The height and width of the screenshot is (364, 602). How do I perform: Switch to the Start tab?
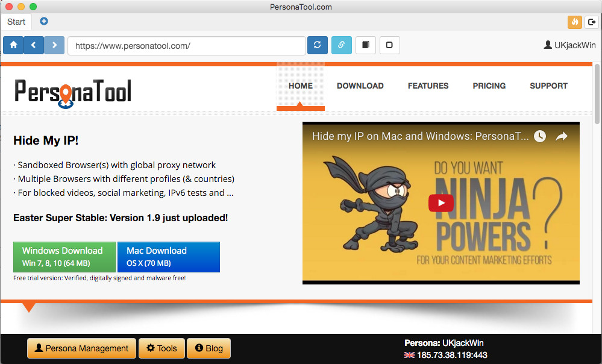[x=16, y=22]
